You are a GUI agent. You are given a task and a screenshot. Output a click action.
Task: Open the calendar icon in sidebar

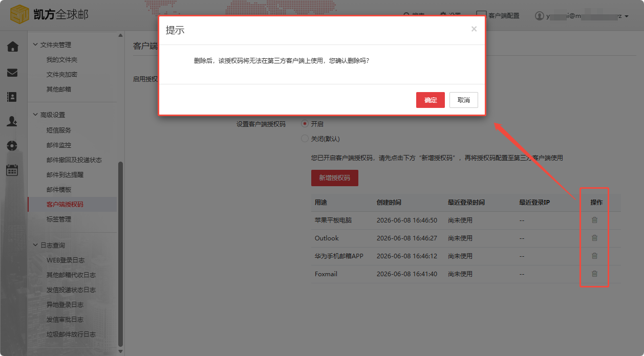12,170
